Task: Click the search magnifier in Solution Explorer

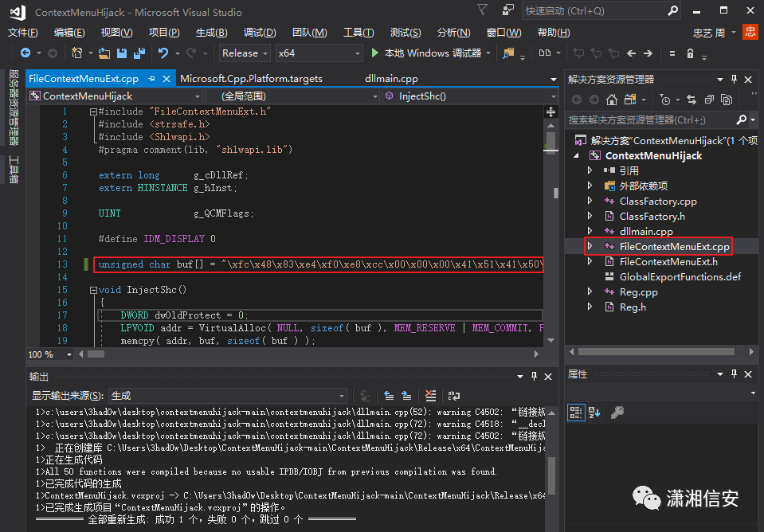Action: 741,119
